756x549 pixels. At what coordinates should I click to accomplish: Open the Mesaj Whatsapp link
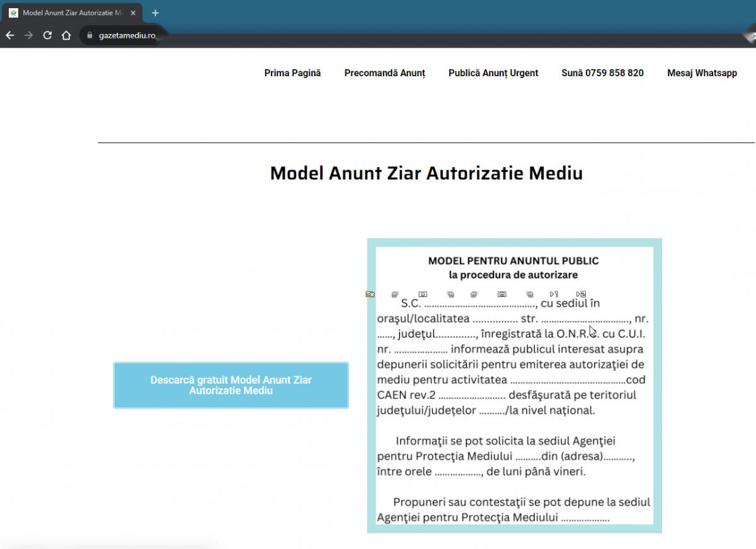coord(702,73)
